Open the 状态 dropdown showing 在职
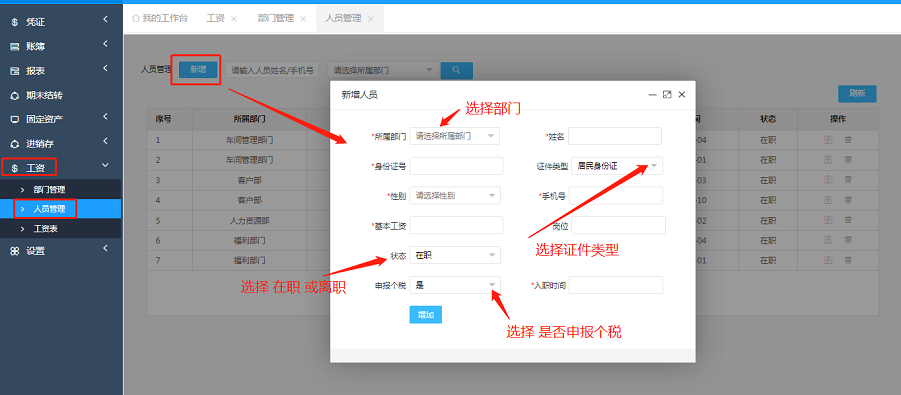The width and height of the screenshot is (901, 395). 455,255
